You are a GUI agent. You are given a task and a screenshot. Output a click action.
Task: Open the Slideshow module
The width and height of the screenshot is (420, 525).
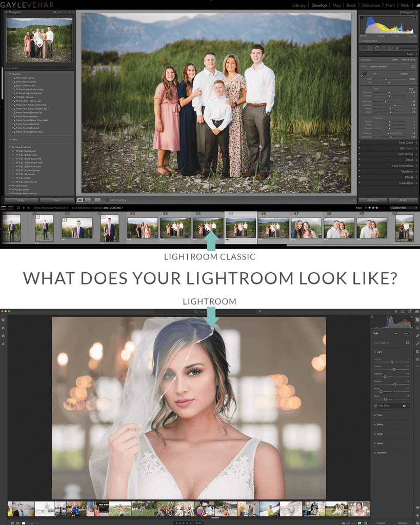tap(370, 5)
